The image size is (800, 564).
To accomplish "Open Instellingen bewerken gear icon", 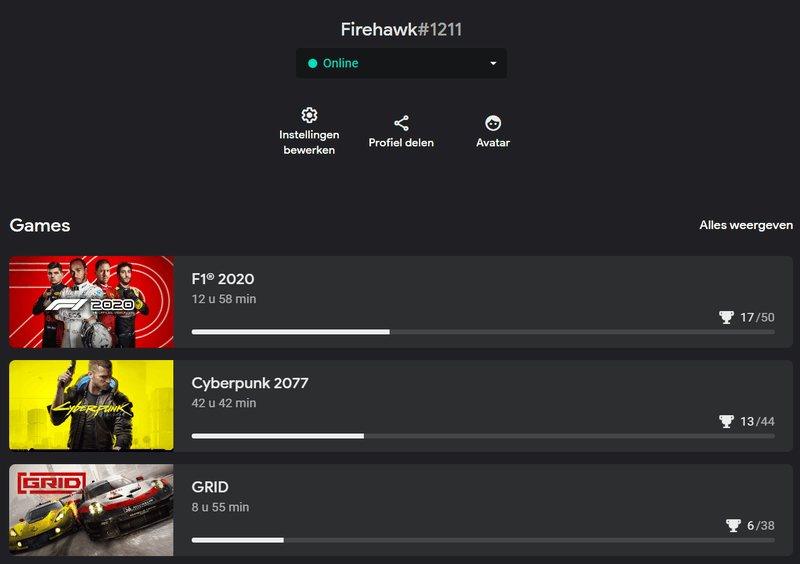I will (x=309, y=115).
